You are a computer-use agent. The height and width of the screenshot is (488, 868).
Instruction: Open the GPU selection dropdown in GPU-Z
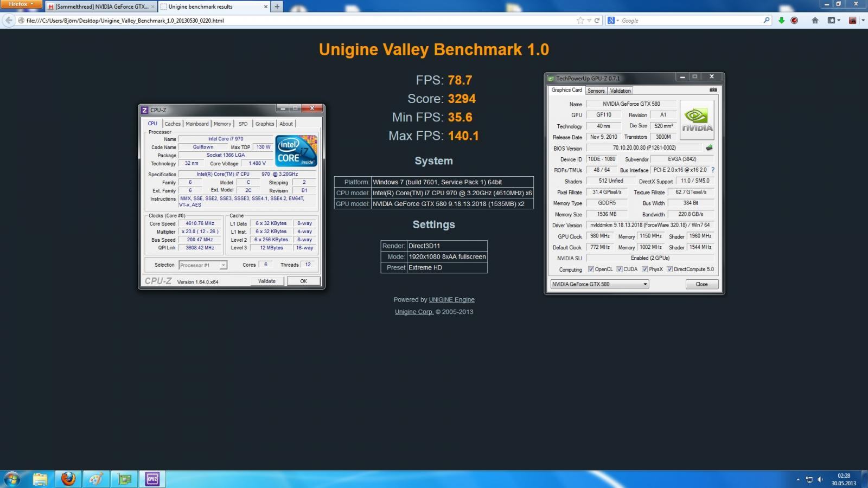[x=599, y=284]
